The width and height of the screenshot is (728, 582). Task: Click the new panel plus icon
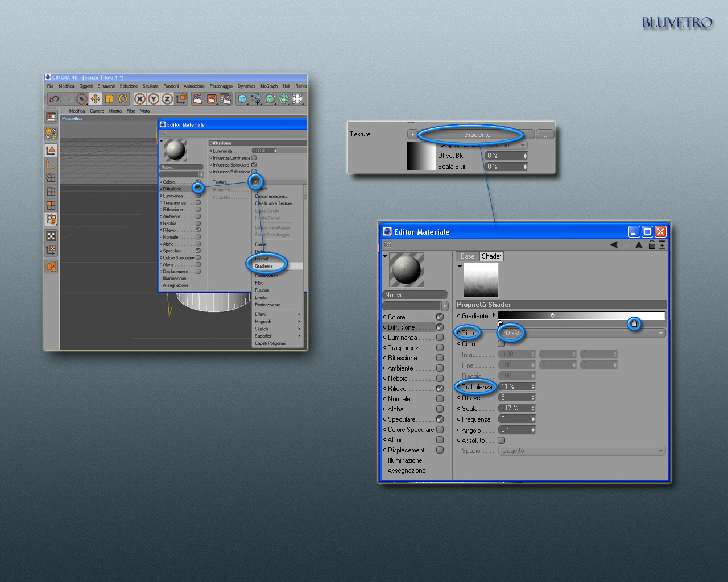pos(662,245)
